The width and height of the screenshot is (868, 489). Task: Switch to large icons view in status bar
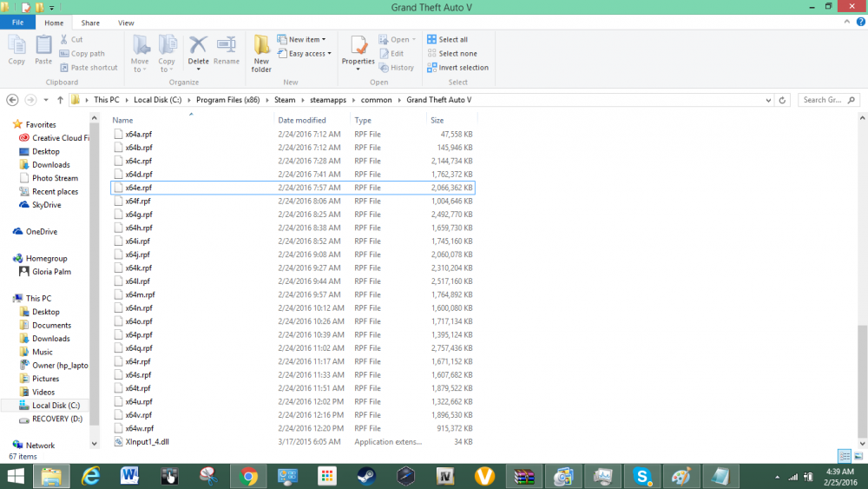[x=858, y=456]
